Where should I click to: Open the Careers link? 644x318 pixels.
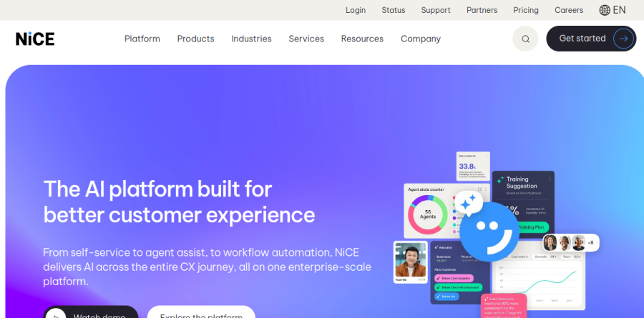point(569,10)
